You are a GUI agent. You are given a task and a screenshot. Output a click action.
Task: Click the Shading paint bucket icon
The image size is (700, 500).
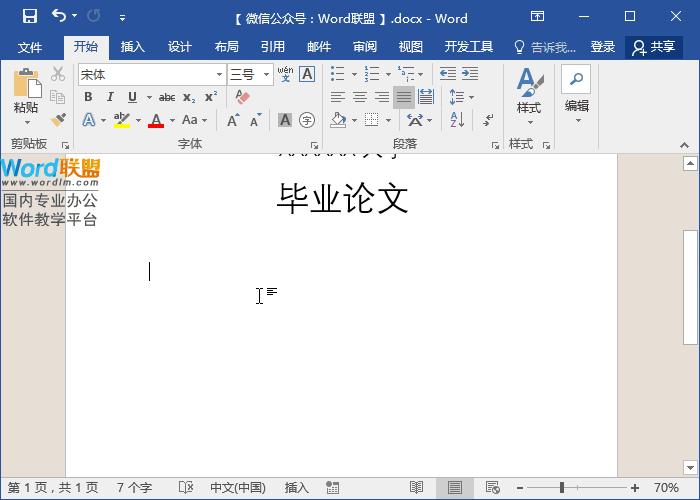coord(338,120)
